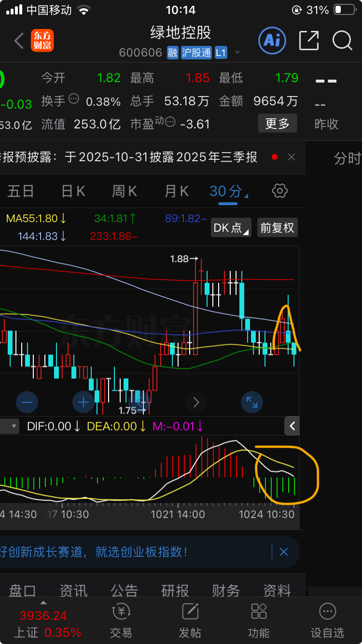Open chart settings gear icon
The image size is (362, 644).
tap(280, 191)
